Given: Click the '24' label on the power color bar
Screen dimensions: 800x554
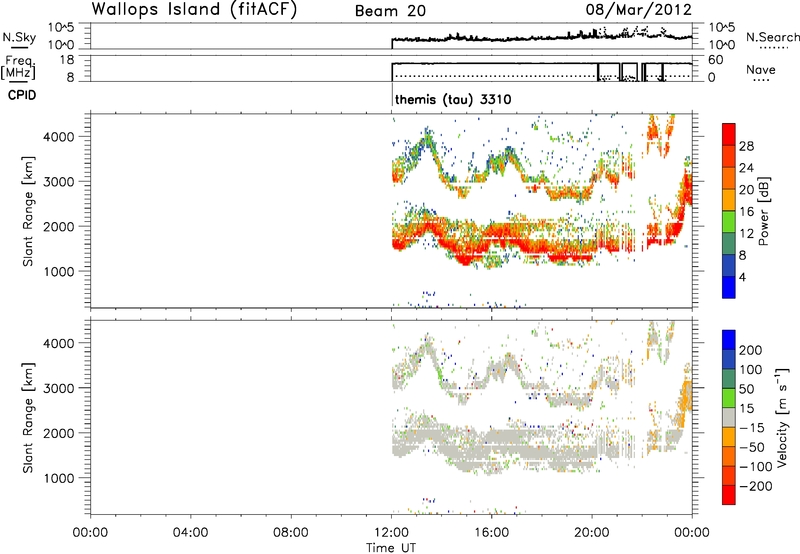Looking at the screenshot, I should tap(746, 168).
